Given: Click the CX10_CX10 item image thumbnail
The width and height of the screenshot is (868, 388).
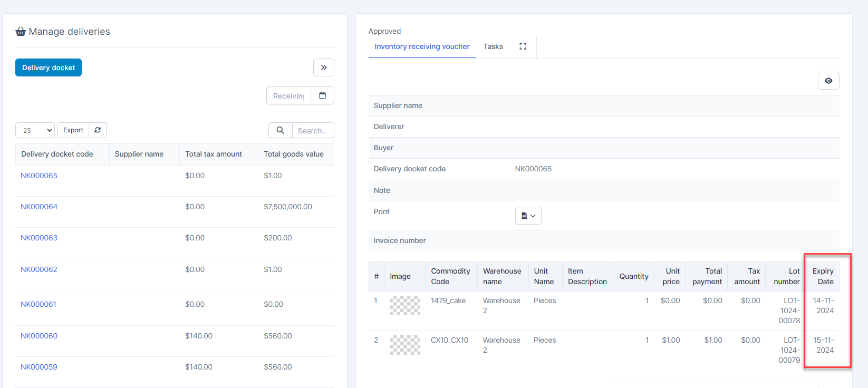Looking at the screenshot, I should [x=405, y=345].
